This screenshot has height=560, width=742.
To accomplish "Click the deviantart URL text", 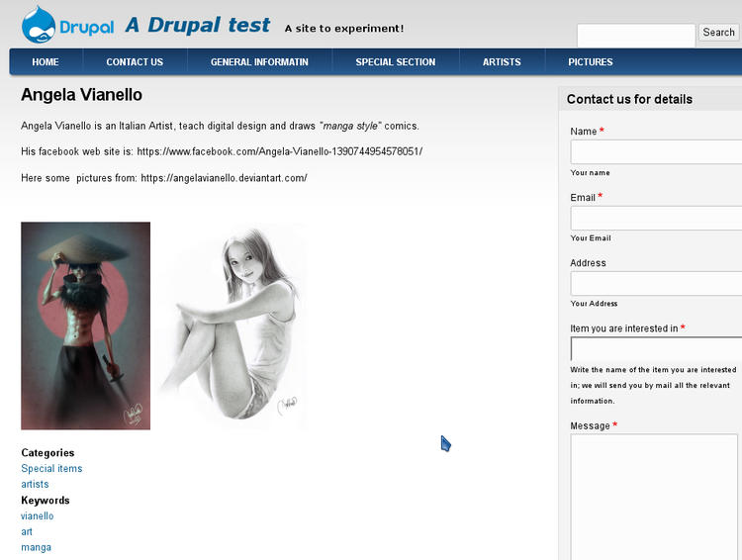I will point(224,178).
